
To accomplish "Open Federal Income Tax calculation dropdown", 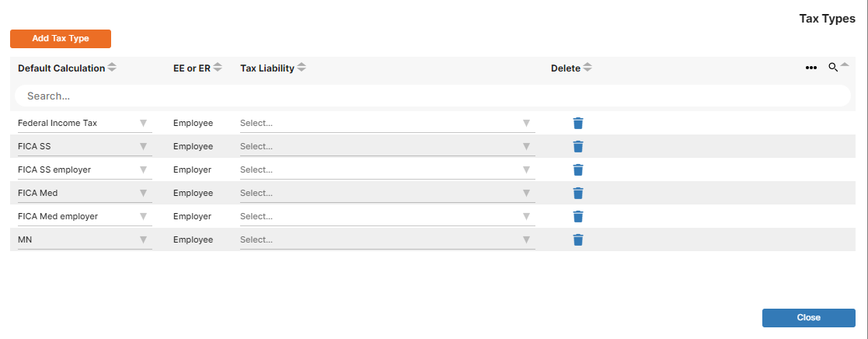I will 85,123.
